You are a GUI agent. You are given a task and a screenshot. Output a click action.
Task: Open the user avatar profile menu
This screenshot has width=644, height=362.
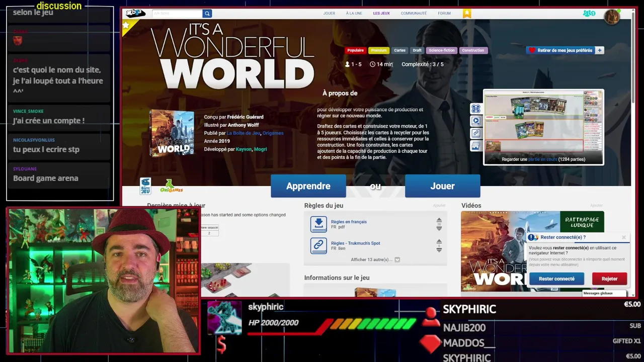tap(612, 17)
